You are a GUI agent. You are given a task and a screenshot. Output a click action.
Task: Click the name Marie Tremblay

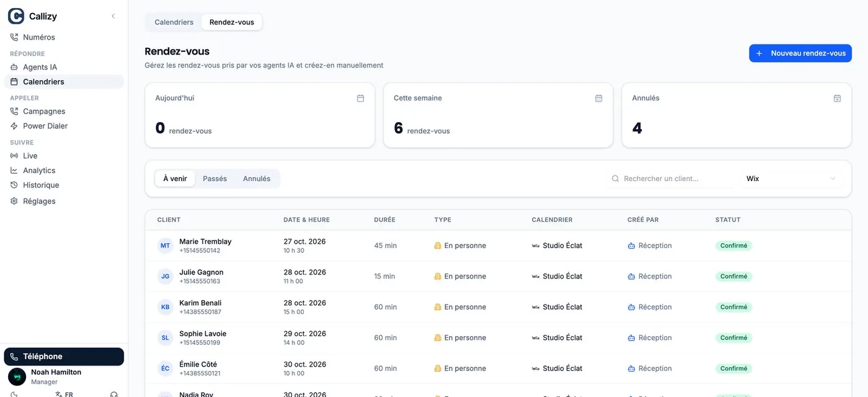[x=205, y=241]
